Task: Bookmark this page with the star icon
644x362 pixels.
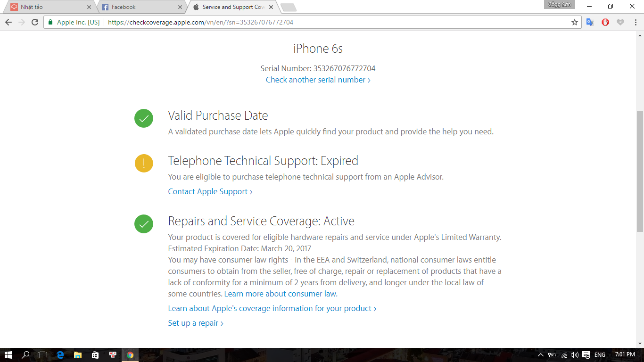Action: (x=574, y=22)
